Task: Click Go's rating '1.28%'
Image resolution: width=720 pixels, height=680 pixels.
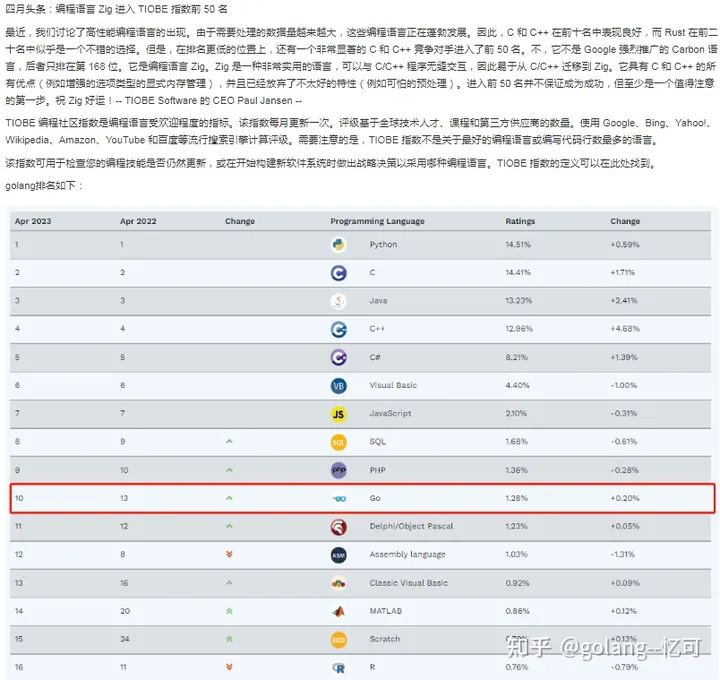Action: [x=517, y=498]
